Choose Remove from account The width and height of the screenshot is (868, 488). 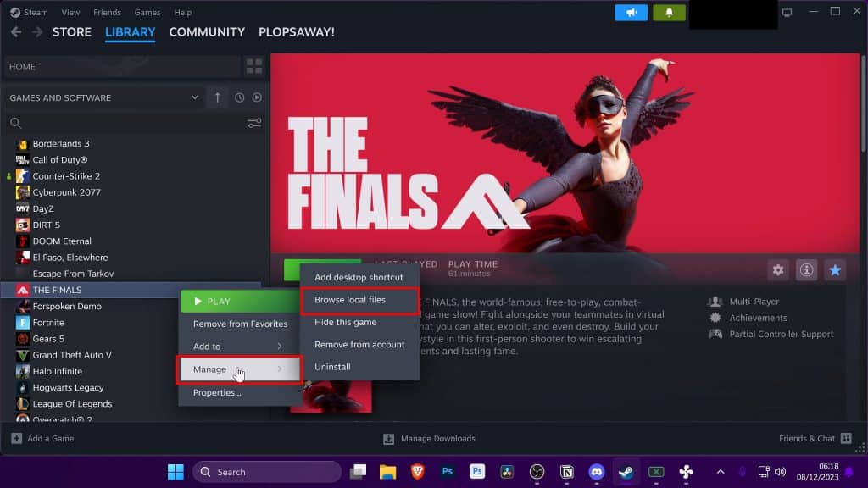(x=359, y=344)
